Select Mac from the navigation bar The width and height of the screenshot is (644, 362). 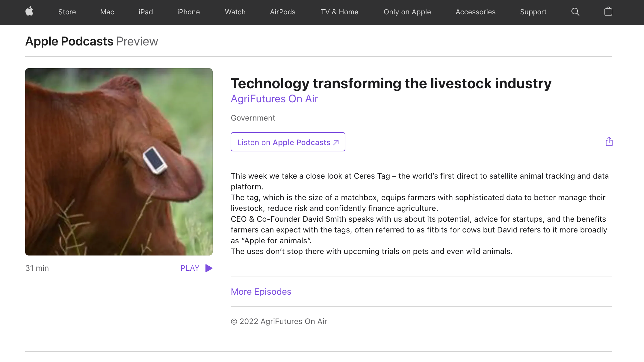tap(107, 12)
